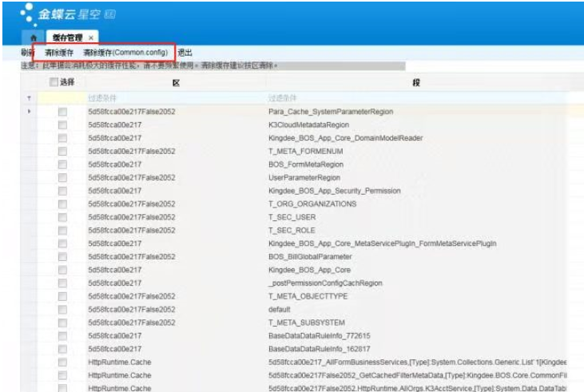The height and width of the screenshot is (392, 584).
Task: Check the Kingdee_BOS_App_Security_Permission row checkbox
Action: 62,191
